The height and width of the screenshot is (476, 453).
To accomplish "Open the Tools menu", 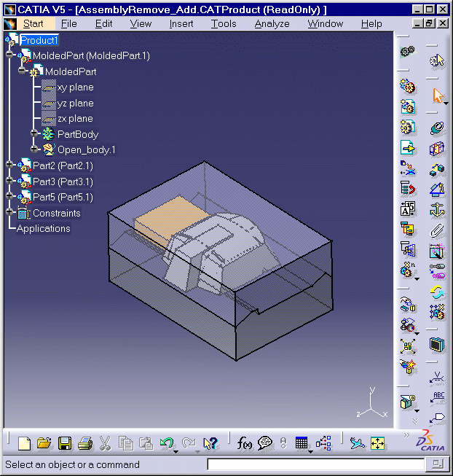I will [x=224, y=23].
